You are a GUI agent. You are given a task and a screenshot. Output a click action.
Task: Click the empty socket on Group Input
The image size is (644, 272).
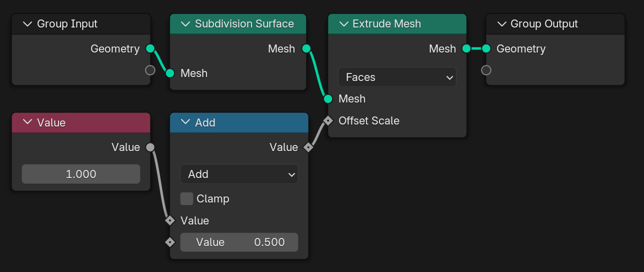point(150,70)
